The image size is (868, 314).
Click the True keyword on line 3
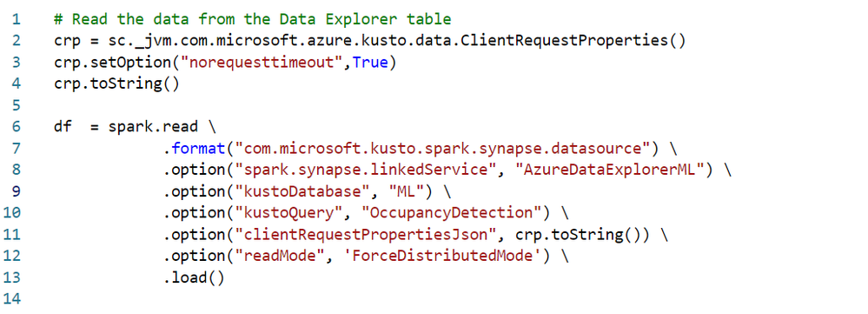(x=370, y=63)
